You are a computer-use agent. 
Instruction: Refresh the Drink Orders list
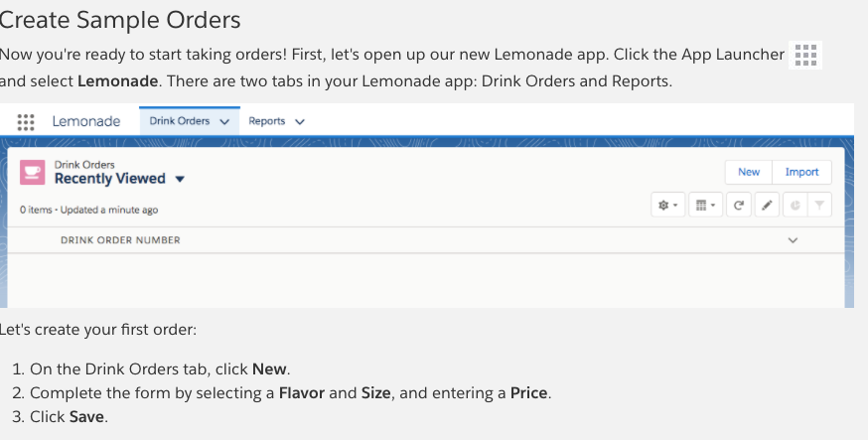738,206
